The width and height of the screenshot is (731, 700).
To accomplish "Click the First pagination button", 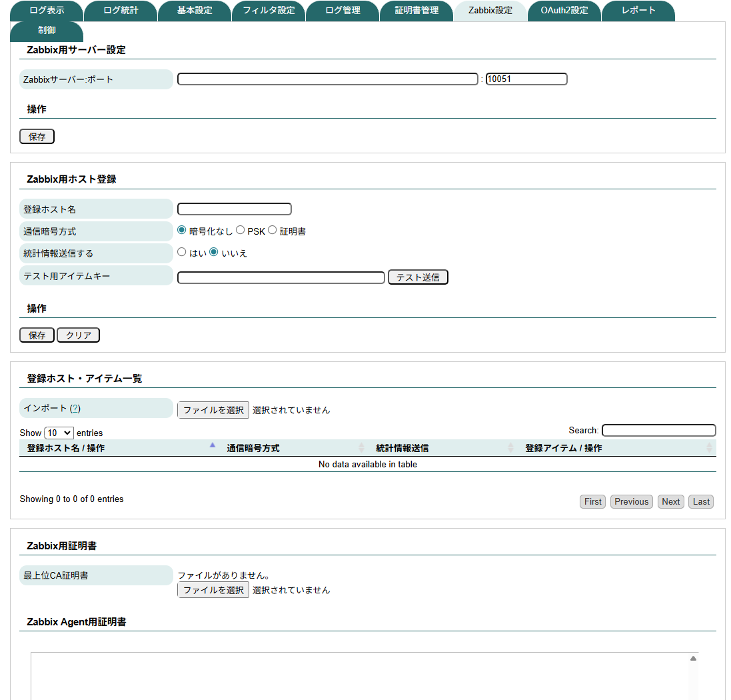I will (x=592, y=502).
